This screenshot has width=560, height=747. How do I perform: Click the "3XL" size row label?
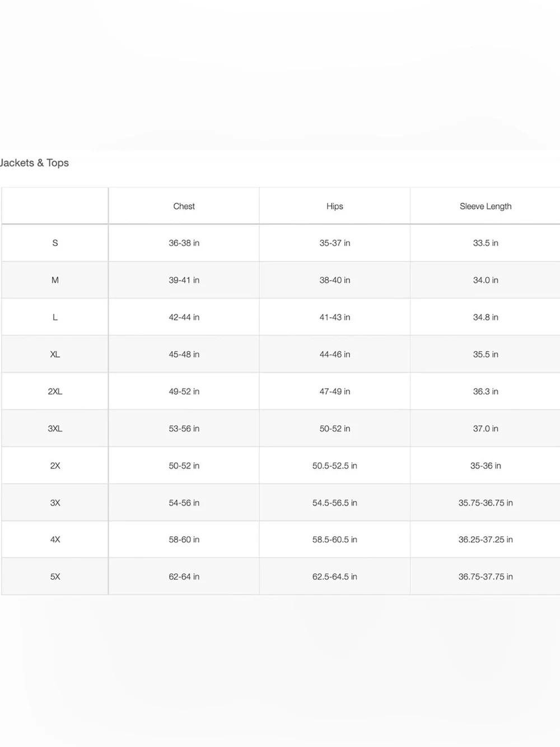click(x=55, y=429)
